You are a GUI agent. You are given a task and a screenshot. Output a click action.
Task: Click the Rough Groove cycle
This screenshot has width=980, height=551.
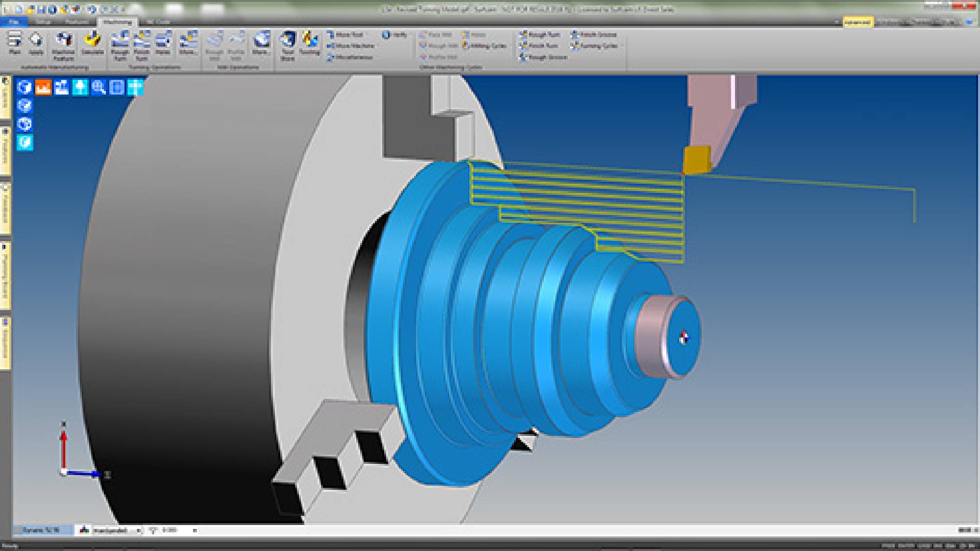pos(543,57)
